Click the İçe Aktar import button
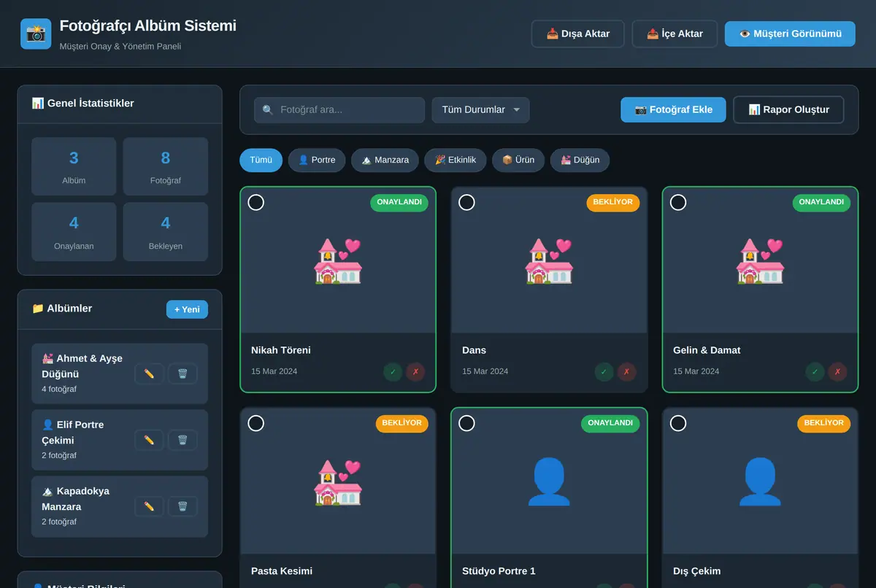This screenshot has width=876, height=588. tap(675, 34)
